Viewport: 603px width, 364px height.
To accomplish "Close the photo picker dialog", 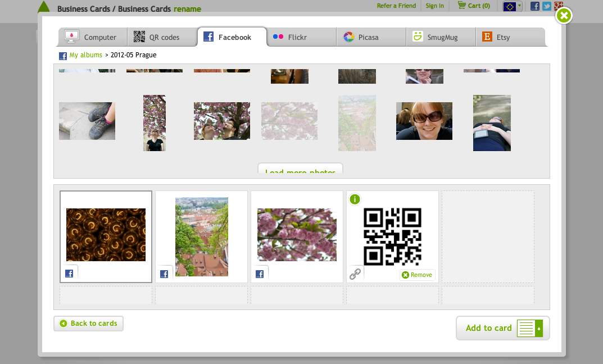I will (x=564, y=15).
